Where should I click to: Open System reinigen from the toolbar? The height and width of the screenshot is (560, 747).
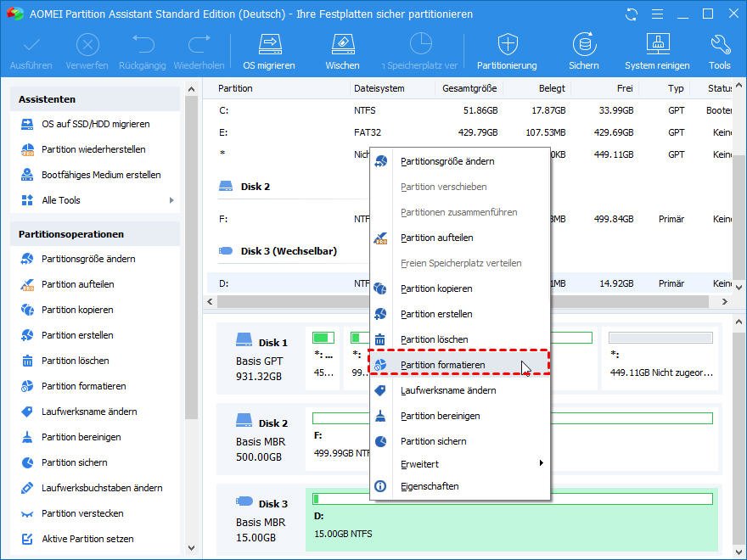pos(657,52)
